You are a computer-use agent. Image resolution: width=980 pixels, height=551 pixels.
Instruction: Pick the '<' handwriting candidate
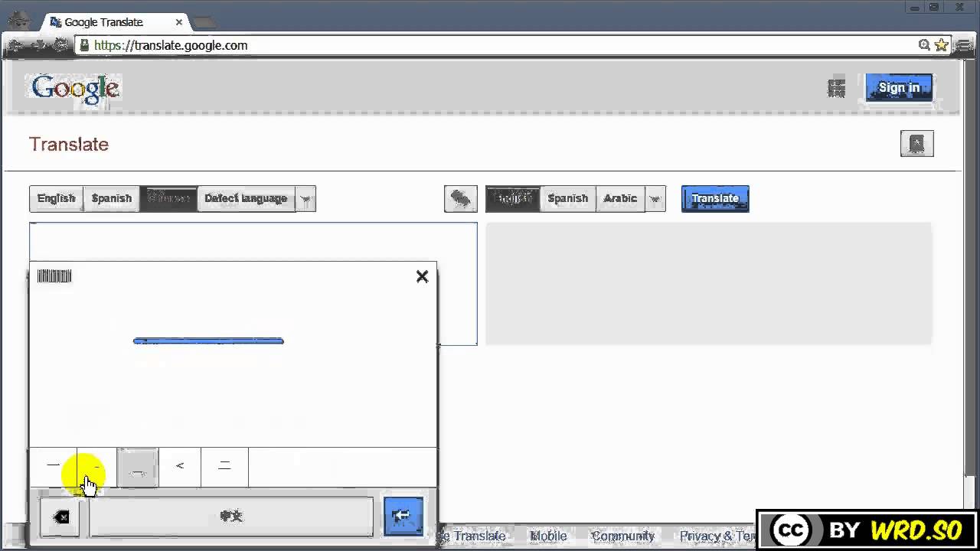[180, 466]
